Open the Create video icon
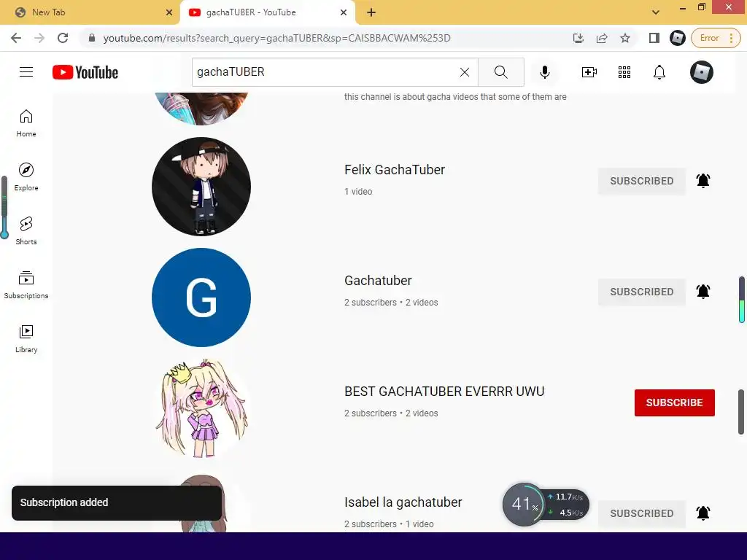The width and height of the screenshot is (747, 560). pyautogui.click(x=589, y=72)
